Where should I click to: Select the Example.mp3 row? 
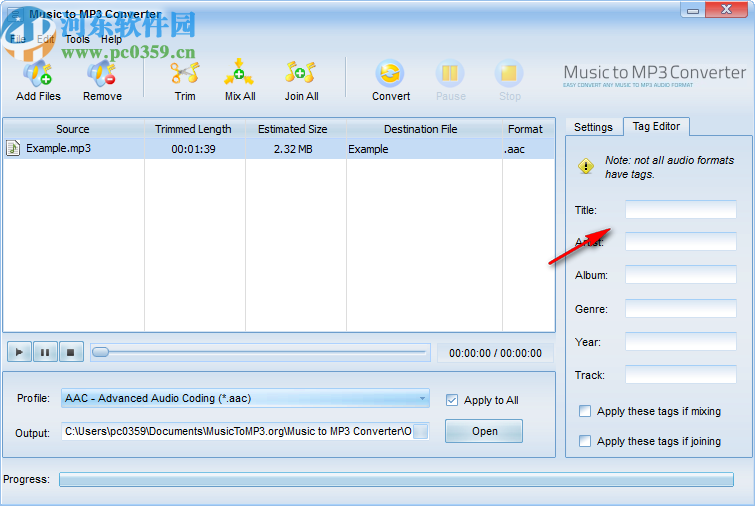pyautogui.click(x=279, y=149)
